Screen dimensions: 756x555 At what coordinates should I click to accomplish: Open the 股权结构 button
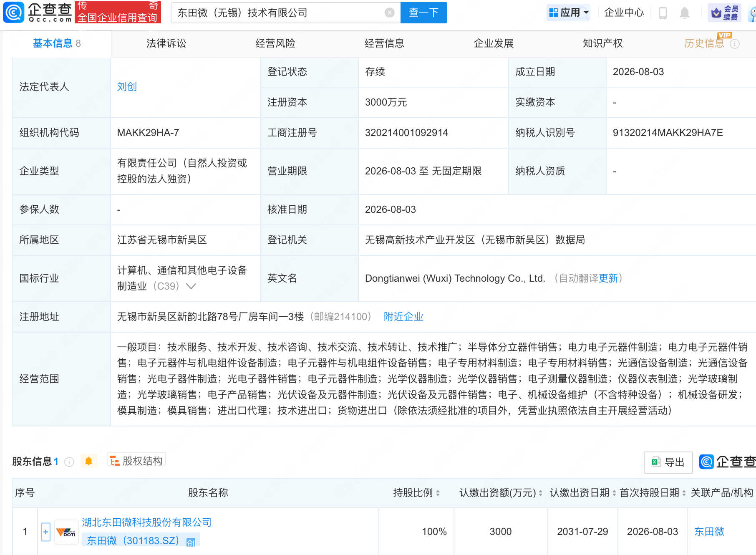pos(136,461)
